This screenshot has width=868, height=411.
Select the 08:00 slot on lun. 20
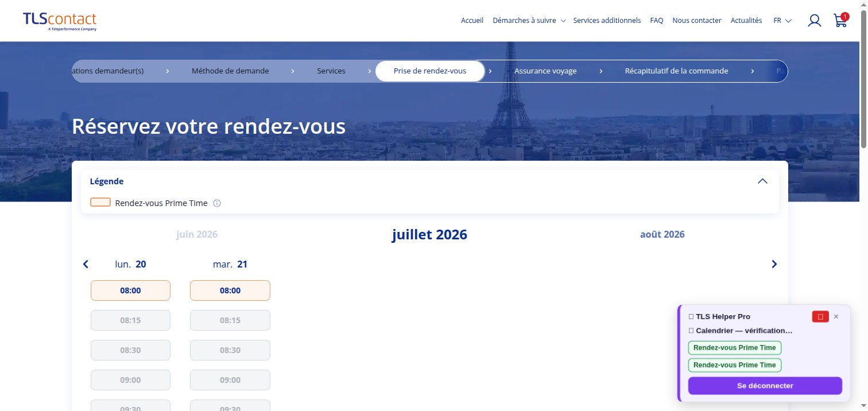(x=130, y=290)
